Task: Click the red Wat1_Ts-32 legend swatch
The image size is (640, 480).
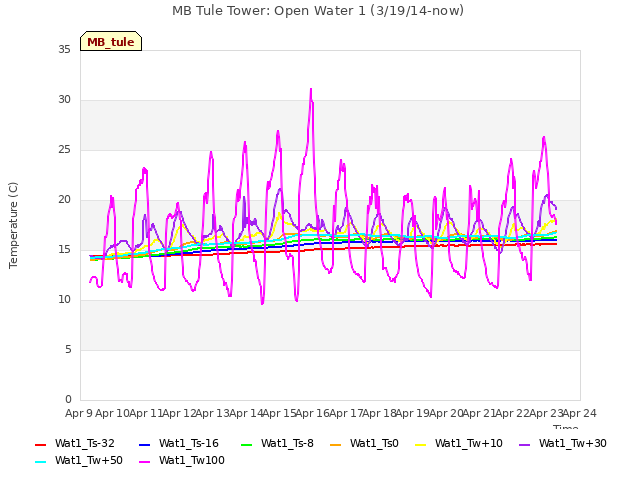Action: (40, 444)
